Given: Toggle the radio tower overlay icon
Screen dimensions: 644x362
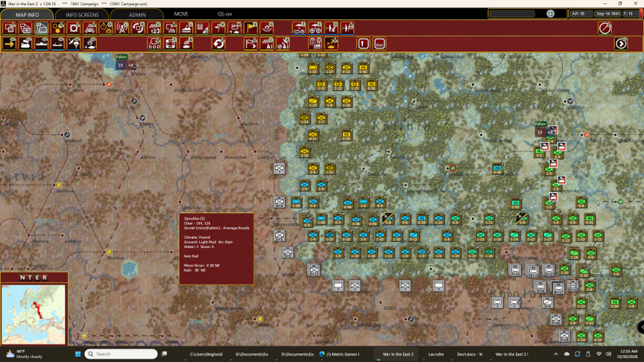Looking at the screenshot, I should point(122,28).
